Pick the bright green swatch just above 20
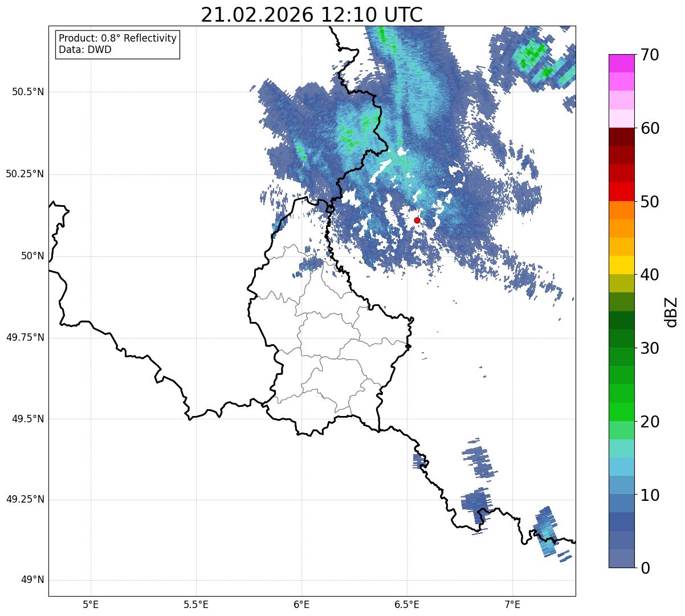This screenshot has width=685, height=616. 622,411
